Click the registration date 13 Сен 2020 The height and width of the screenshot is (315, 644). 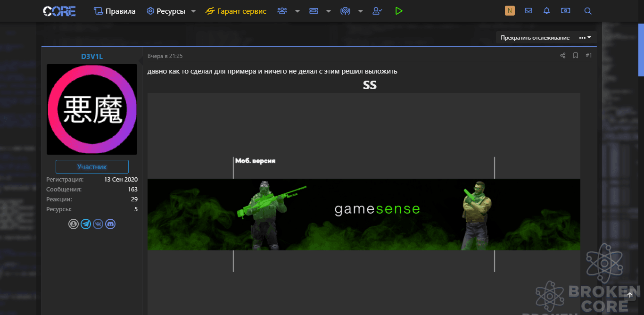121,179
